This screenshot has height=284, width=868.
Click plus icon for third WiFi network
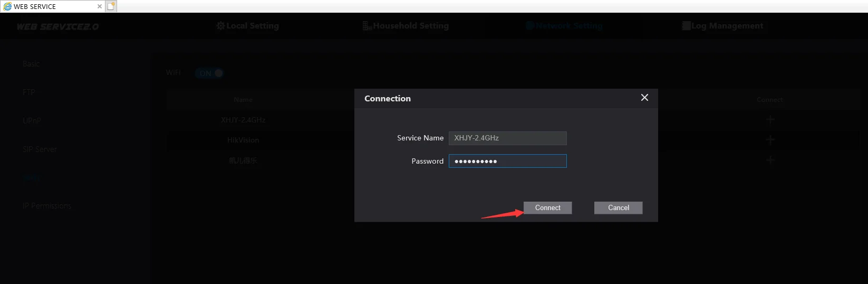tap(770, 160)
